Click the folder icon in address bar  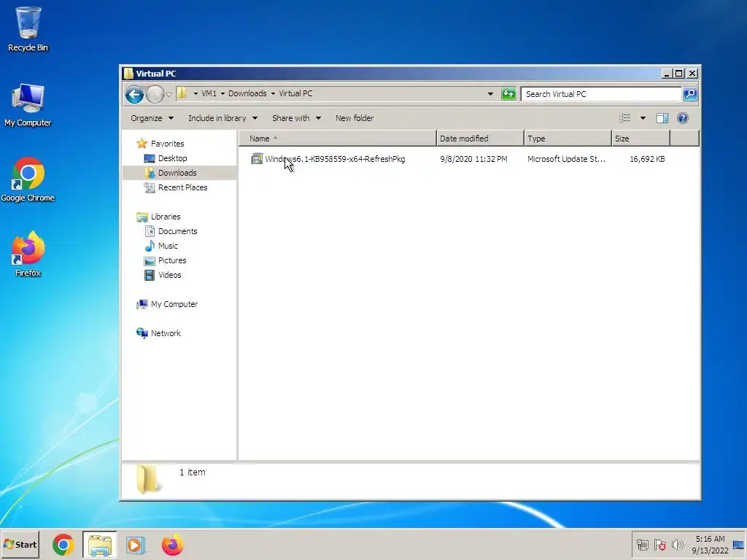pos(182,93)
